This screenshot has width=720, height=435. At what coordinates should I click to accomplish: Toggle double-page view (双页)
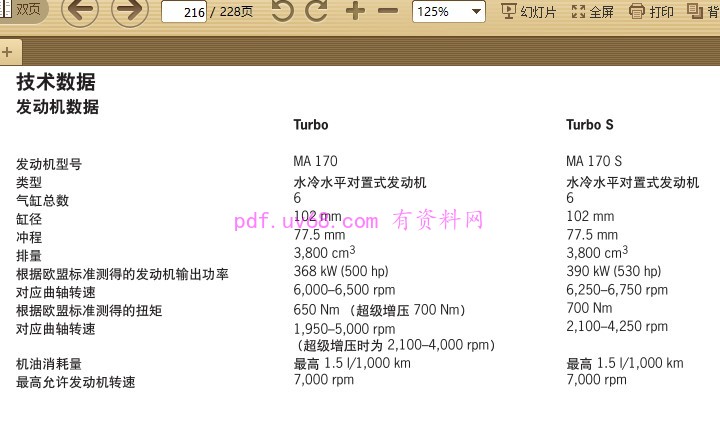point(21,8)
